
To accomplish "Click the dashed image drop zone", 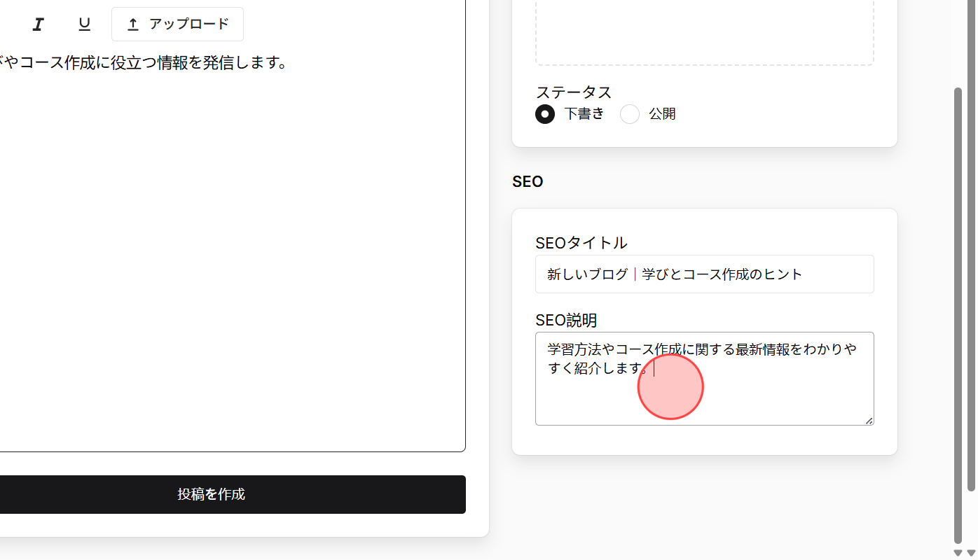I will pyautogui.click(x=704, y=31).
